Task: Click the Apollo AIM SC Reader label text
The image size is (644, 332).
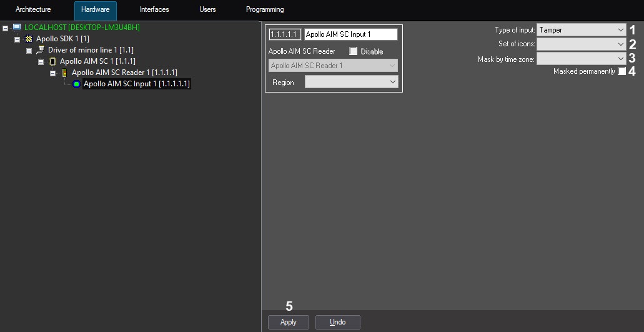Action: coord(302,51)
